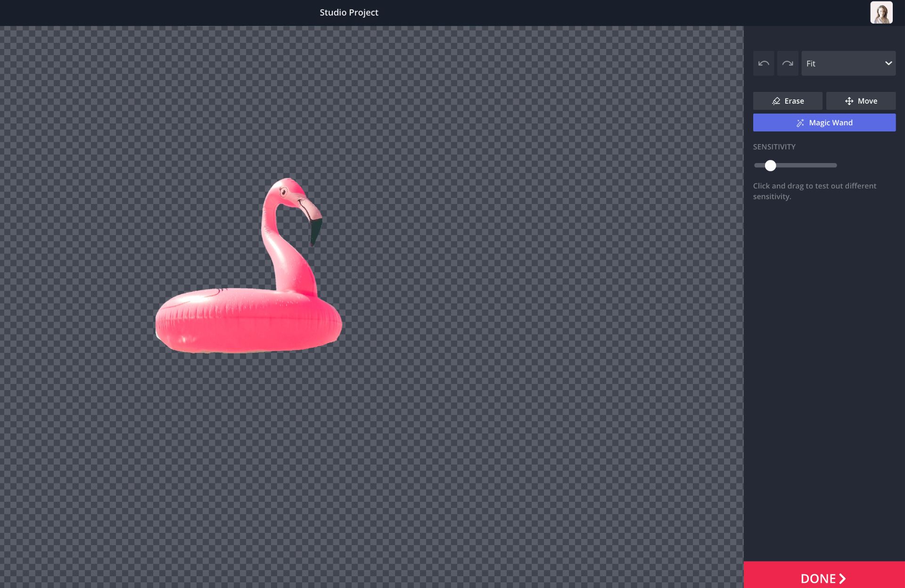Click the Studio Project title
The image size is (905, 588).
click(349, 13)
